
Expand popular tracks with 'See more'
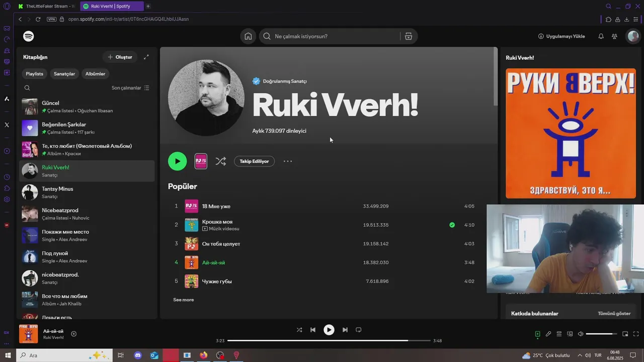tap(183, 300)
